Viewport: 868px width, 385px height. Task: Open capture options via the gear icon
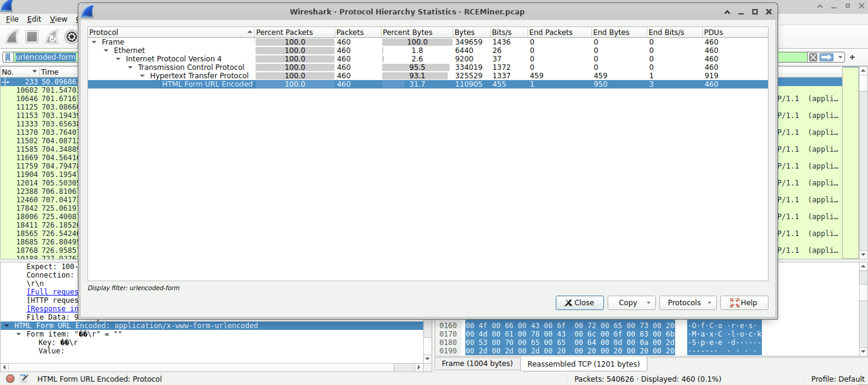[x=71, y=37]
